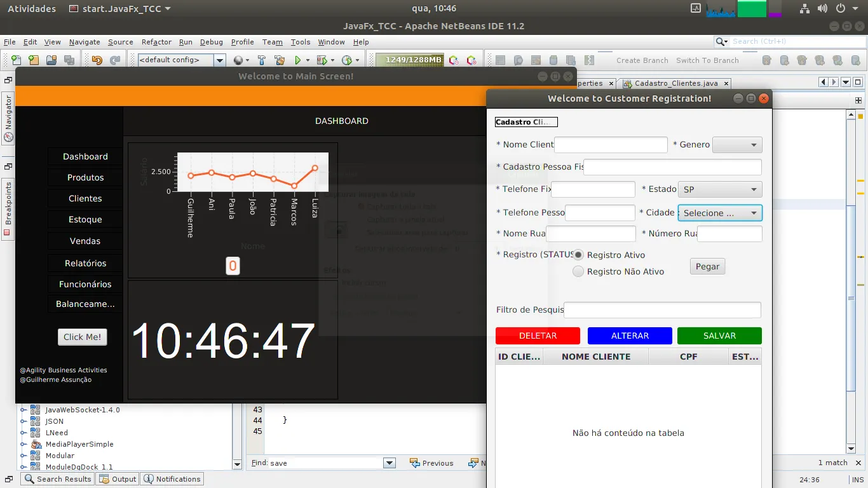The image size is (868, 488).
Task: Click the NOME CLIENTE column header
Action: (x=596, y=356)
